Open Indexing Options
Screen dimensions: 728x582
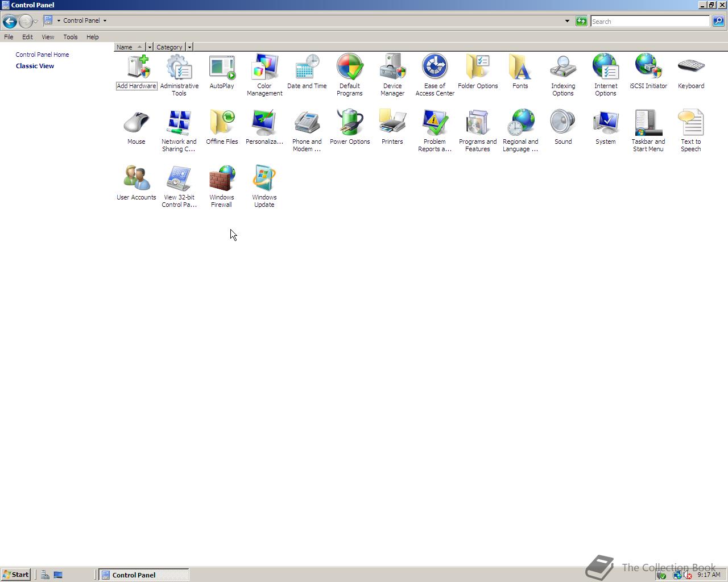tap(563, 76)
